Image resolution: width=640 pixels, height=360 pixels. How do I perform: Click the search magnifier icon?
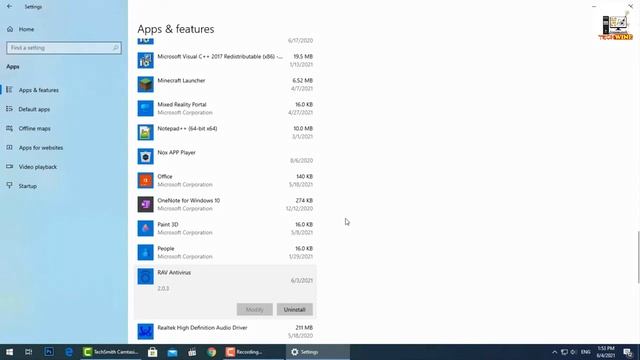pos(116,48)
